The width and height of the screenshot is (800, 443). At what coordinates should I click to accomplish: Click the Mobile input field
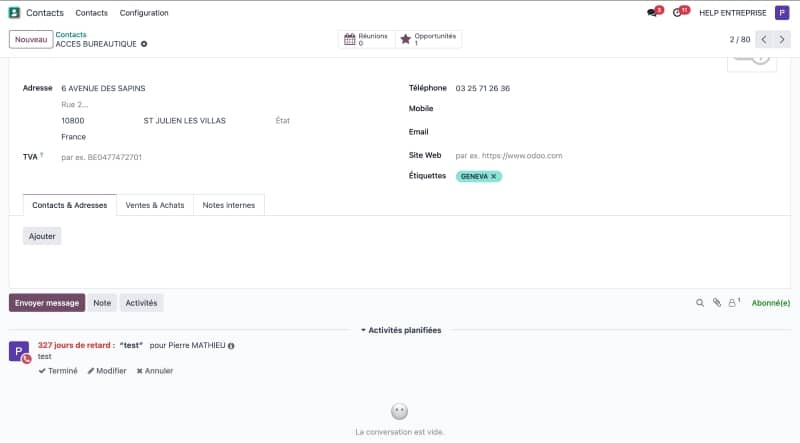[x=615, y=109]
